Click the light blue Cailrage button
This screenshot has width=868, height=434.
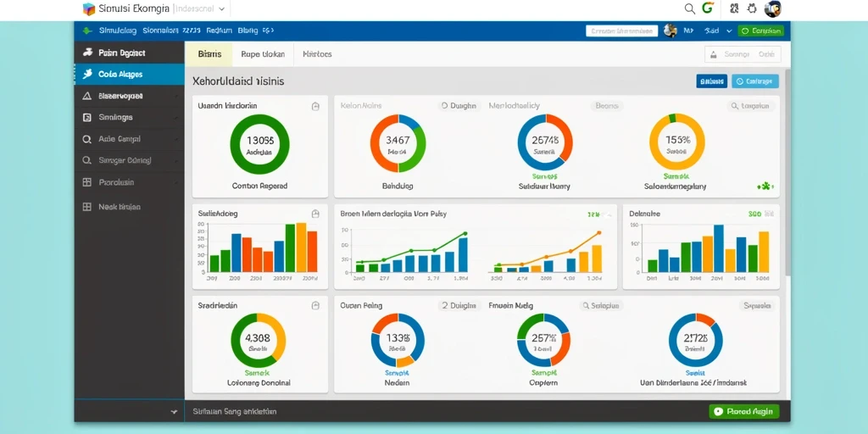point(755,81)
